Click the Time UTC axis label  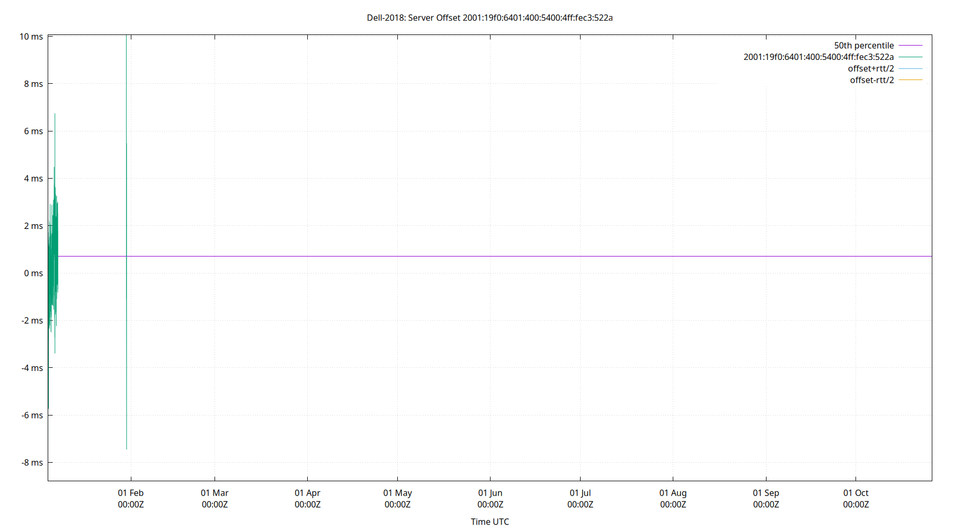489,522
